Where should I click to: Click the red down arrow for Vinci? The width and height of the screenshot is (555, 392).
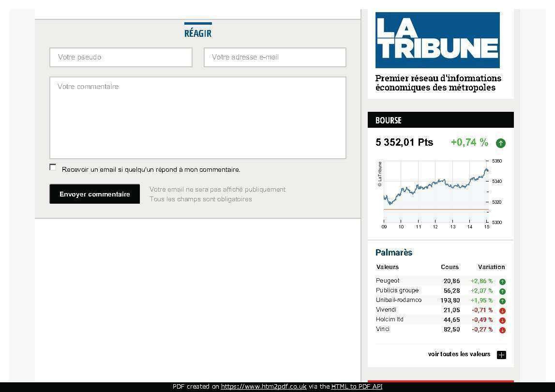click(x=502, y=330)
